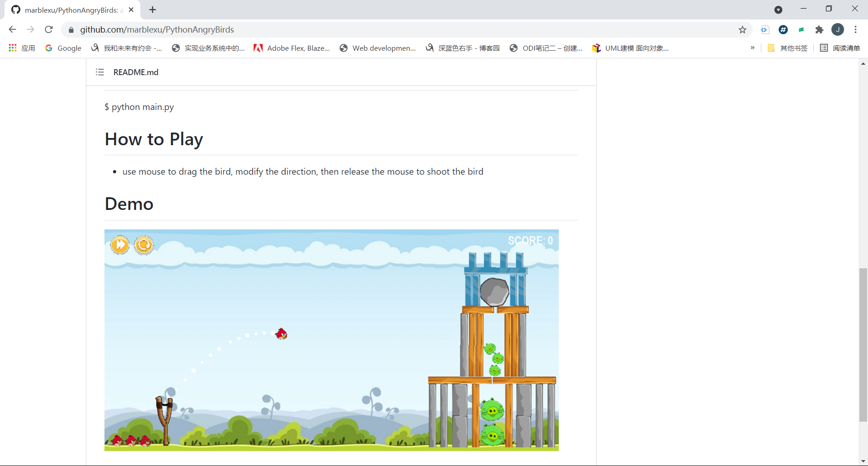Open the Google bookmark
This screenshot has width=868, height=466.
(63, 48)
